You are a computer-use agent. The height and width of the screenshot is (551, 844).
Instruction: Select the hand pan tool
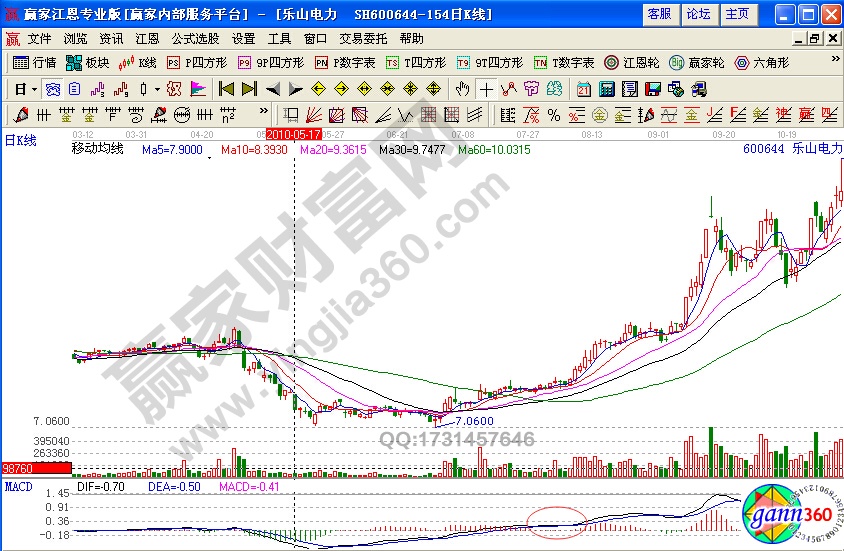point(462,89)
